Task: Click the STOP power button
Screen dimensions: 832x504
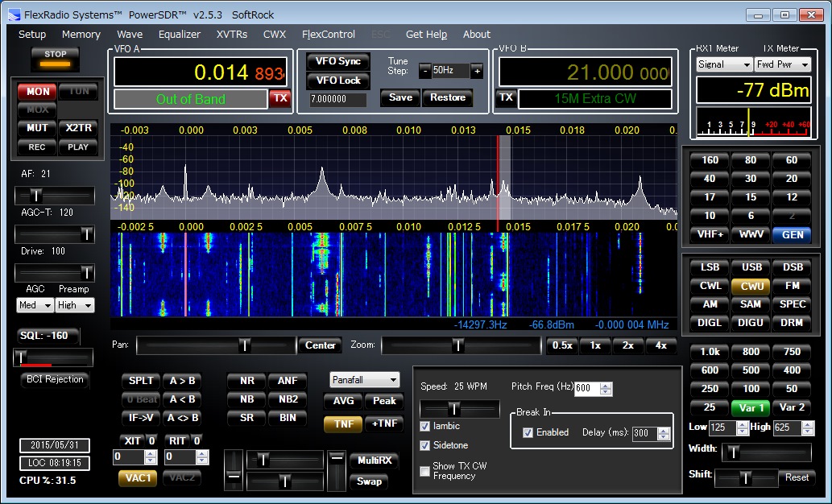Action: click(56, 58)
